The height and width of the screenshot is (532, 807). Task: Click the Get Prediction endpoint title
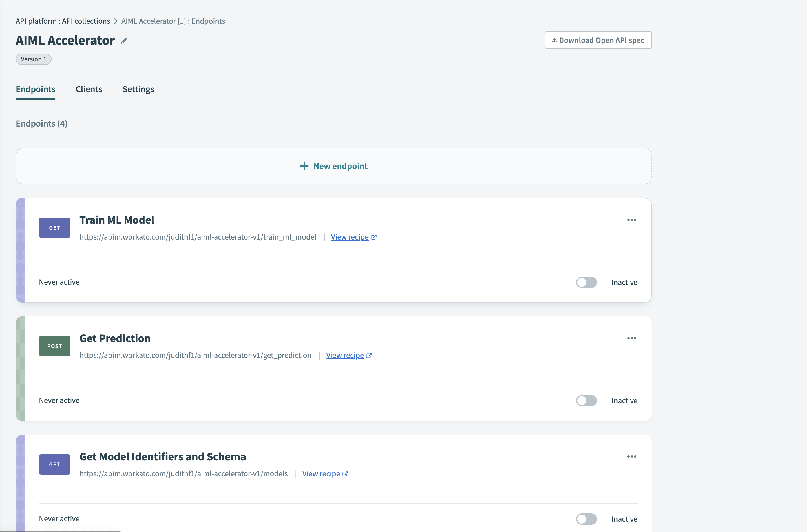click(115, 338)
